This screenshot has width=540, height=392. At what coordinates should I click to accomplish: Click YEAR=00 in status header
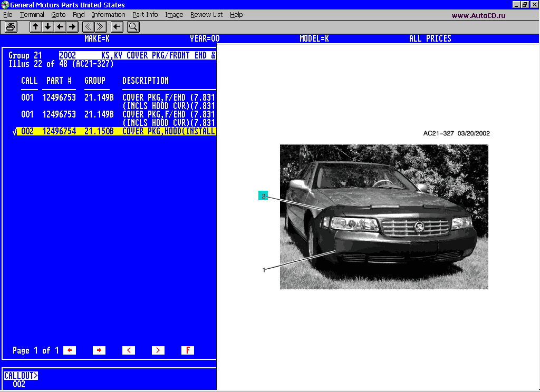[x=205, y=38]
